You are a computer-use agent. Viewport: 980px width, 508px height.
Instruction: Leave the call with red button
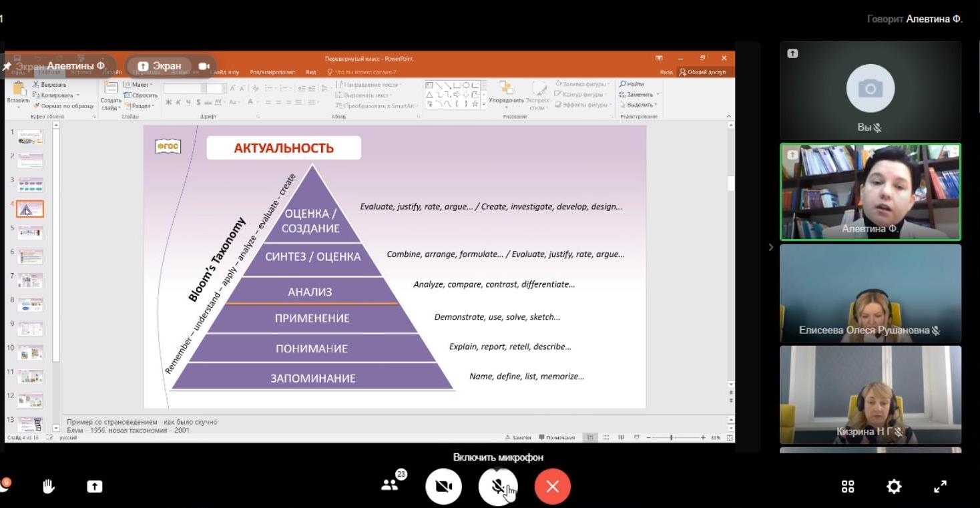(x=552, y=487)
